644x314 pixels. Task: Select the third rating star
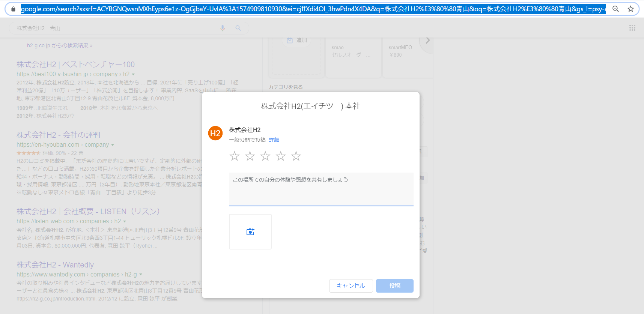[265, 156]
